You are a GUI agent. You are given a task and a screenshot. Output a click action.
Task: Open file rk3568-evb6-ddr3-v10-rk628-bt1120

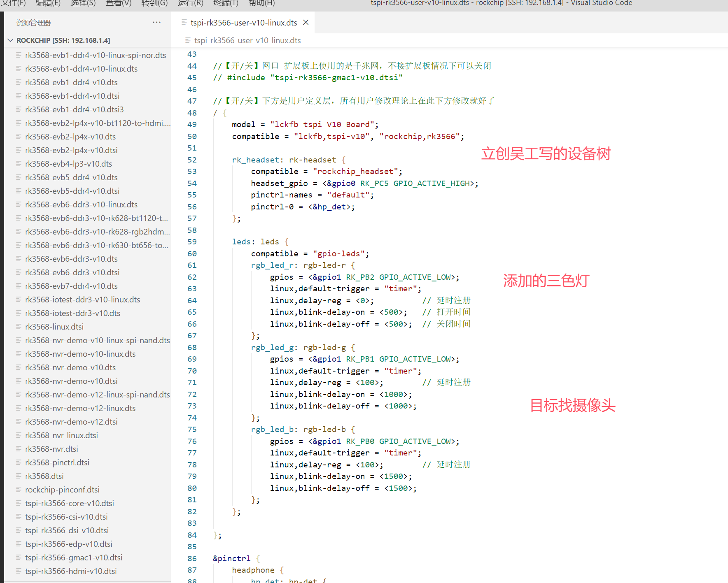click(96, 218)
